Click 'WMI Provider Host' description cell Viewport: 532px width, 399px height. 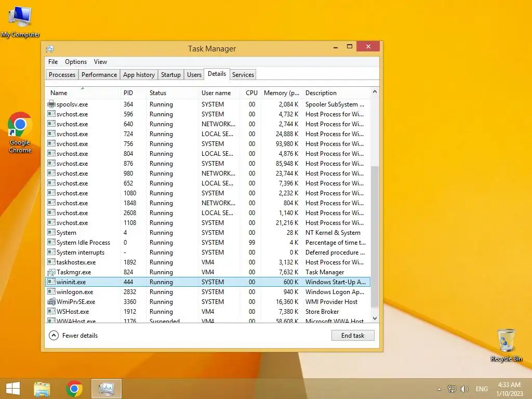pyautogui.click(x=331, y=302)
